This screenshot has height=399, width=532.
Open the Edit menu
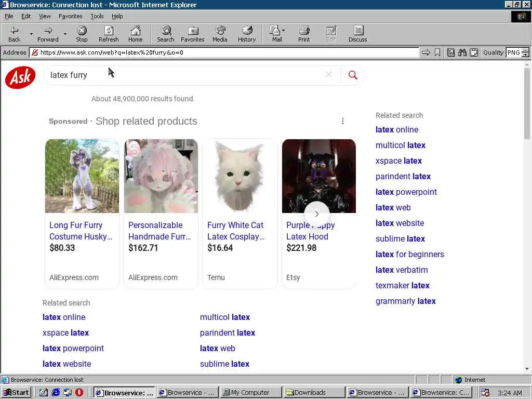click(26, 16)
